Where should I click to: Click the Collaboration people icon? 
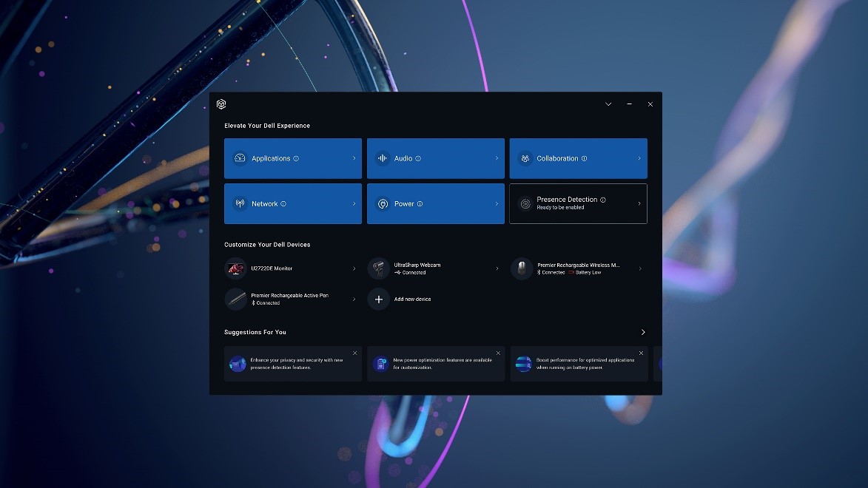(x=525, y=158)
